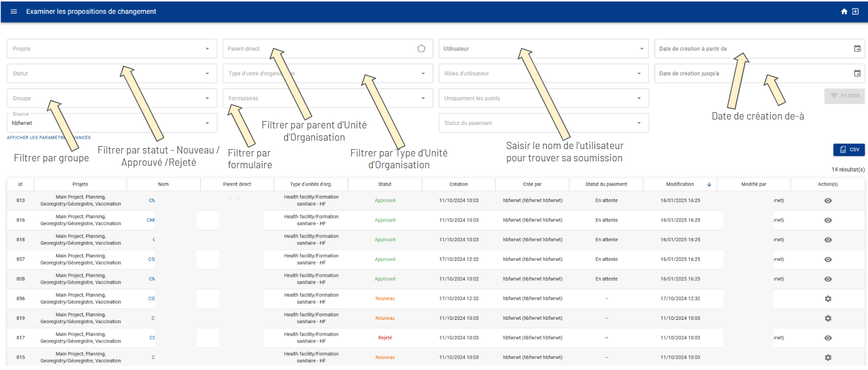Image resolution: width=868 pixels, height=370 pixels.
Task: Open calendar for Date de création à partir de
Action: (857, 49)
